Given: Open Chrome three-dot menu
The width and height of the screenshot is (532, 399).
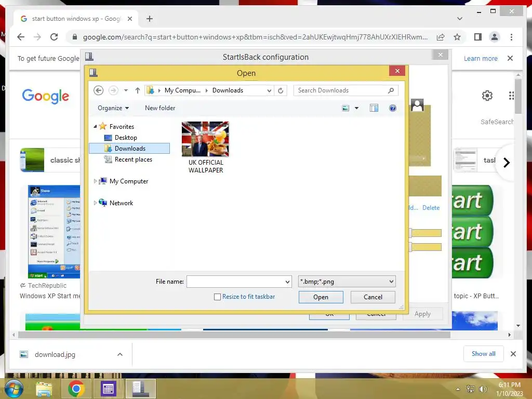Looking at the screenshot, I should 511,37.
